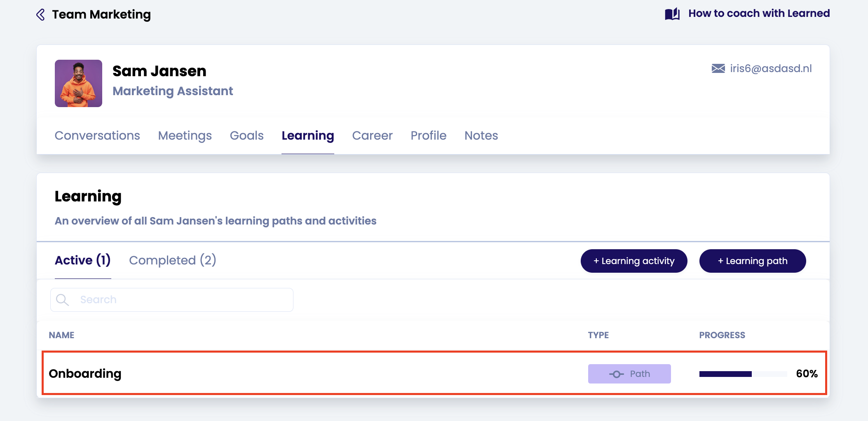Select the Career tab

pos(372,136)
